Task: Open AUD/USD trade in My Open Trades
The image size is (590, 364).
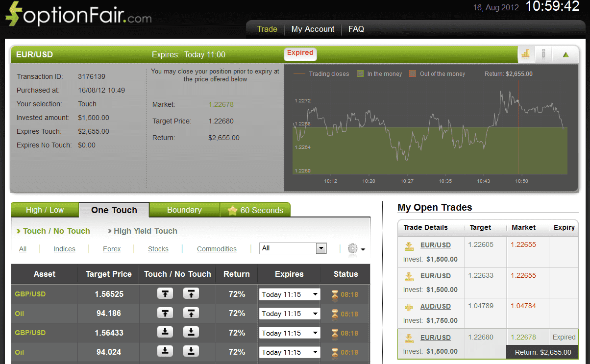Action: point(435,306)
